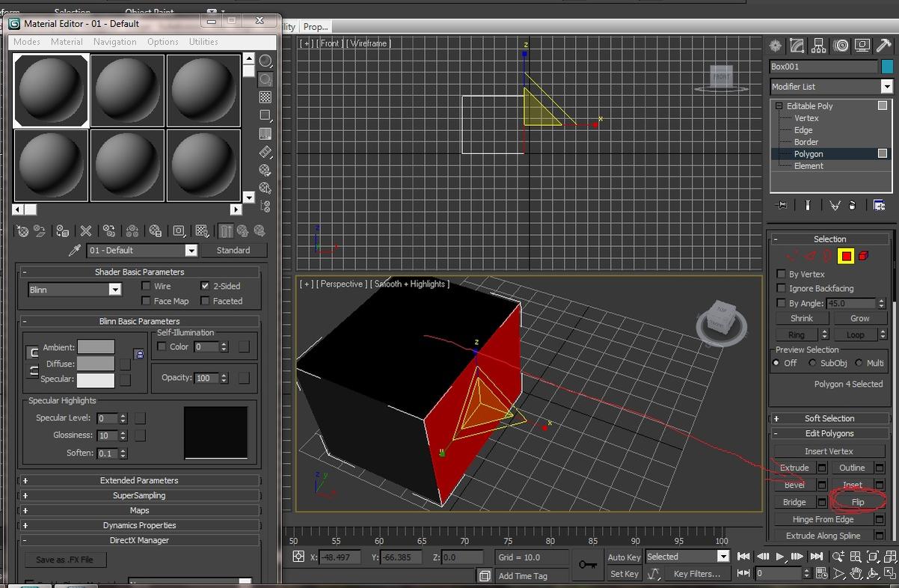Select the Assign Material to Selection icon

tap(62, 231)
